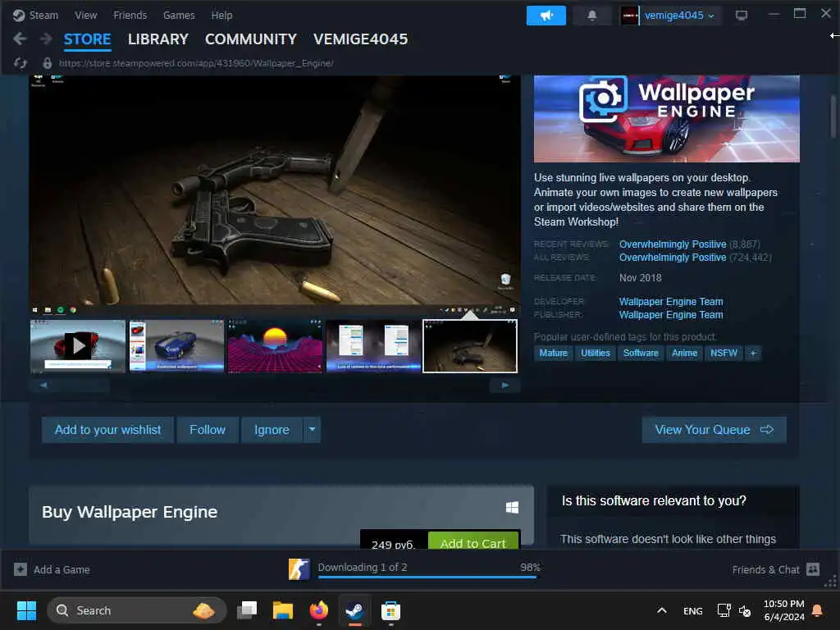The width and height of the screenshot is (840, 630).
Task: Select the settings windows screenshot thumbnail
Action: (x=373, y=346)
